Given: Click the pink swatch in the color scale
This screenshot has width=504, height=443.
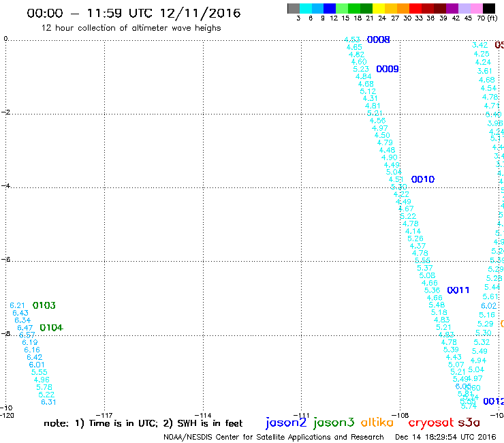Looking at the screenshot, I should coord(477,8).
